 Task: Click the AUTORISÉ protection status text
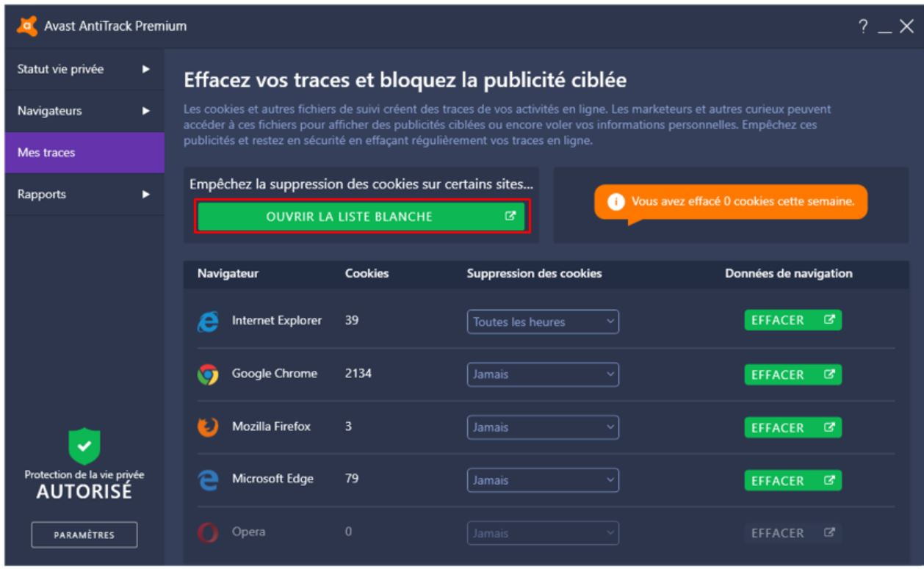[x=84, y=492]
